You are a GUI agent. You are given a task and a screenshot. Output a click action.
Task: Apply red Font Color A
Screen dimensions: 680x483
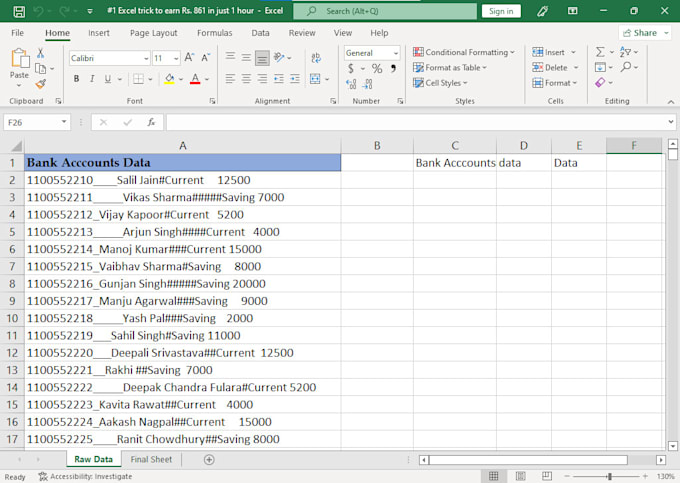195,79
